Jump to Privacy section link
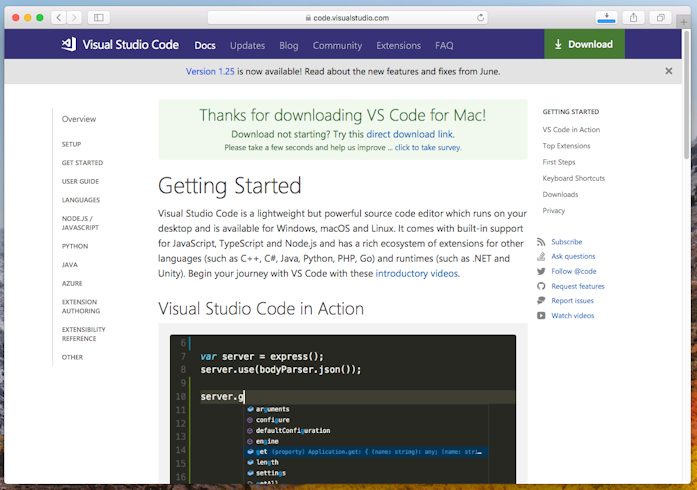697x490 pixels. pos(553,211)
